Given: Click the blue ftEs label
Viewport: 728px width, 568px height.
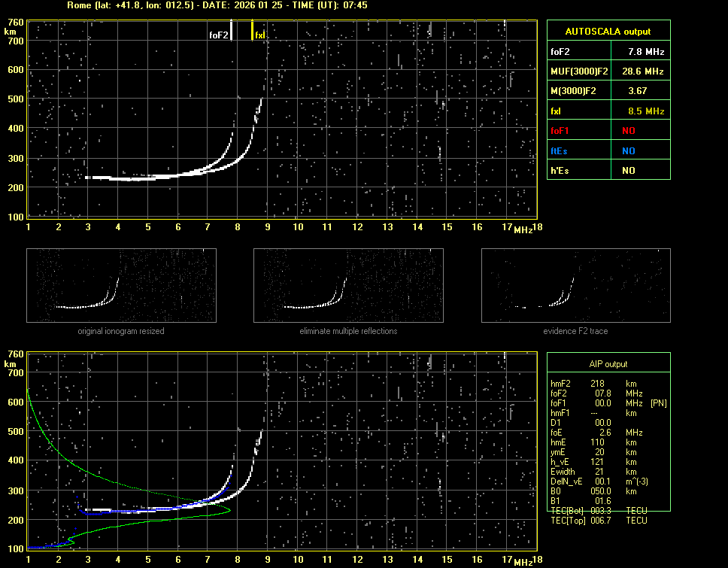Looking at the screenshot, I should [559, 150].
